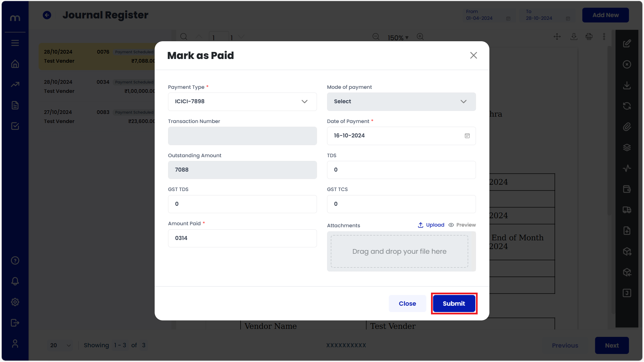Image resolution: width=644 pixels, height=362 pixels.
Task: Click the print icon in viewer toolbar
Action: 589,37
